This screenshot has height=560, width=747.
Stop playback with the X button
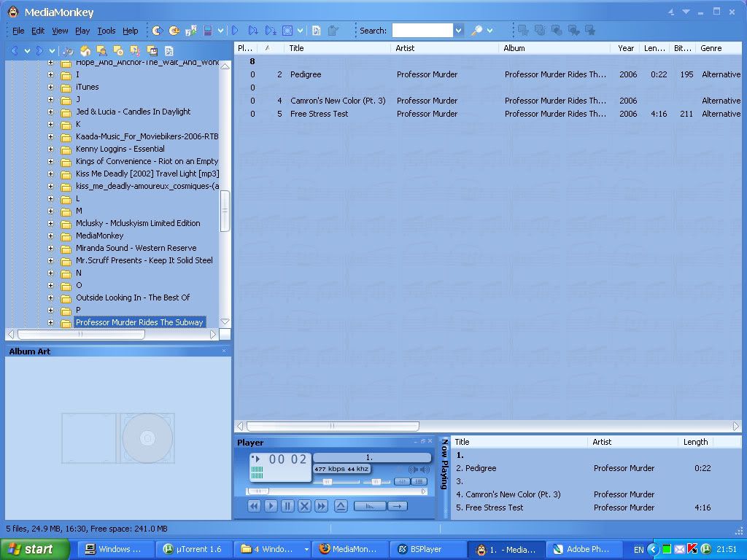pyautogui.click(x=304, y=506)
